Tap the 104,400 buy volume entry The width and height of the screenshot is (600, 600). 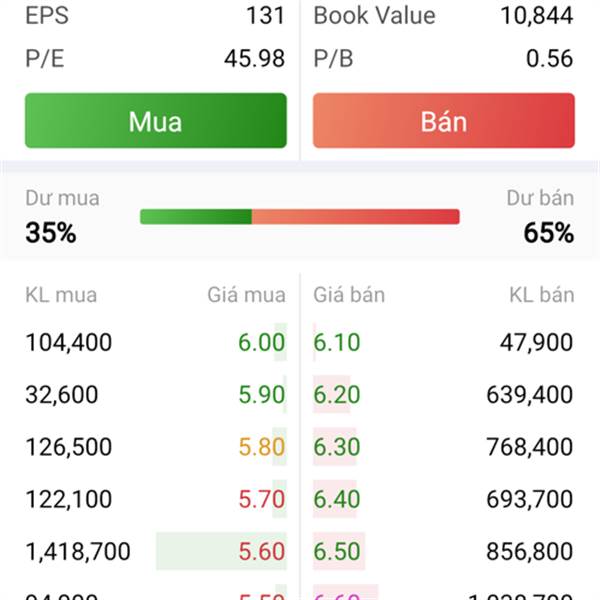(68, 342)
